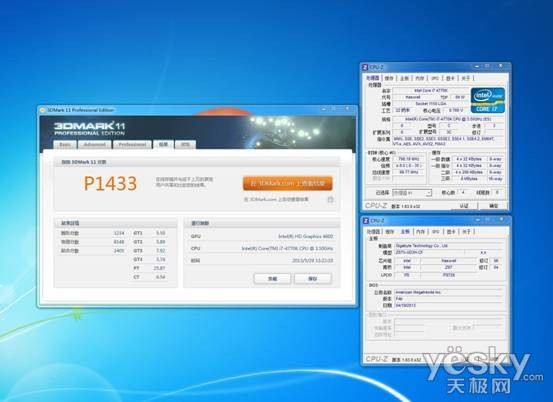Viewport: 553px width, 402px height.
Task: Click the orange view results on 3DMark.com button
Action: tap(287, 183)
